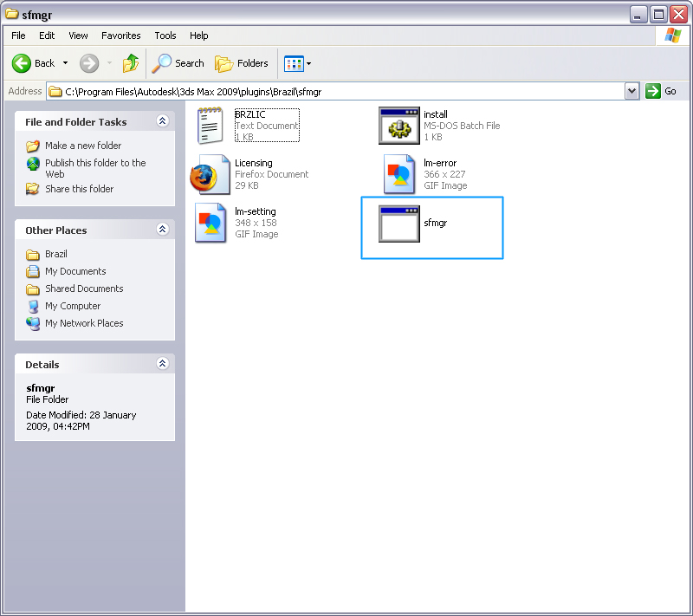Screen dimensions: 693x616
Task: Click Share this folder
Action: (x=80, y=189)
